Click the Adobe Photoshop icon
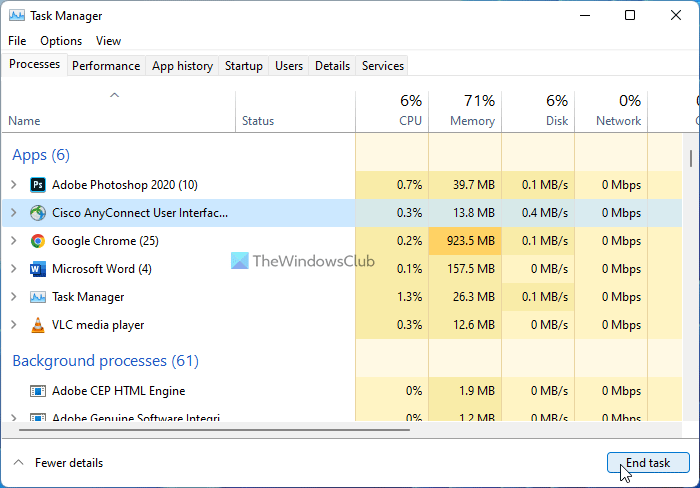The height and width of the screenshot is (488, 700). click(38, 185)
